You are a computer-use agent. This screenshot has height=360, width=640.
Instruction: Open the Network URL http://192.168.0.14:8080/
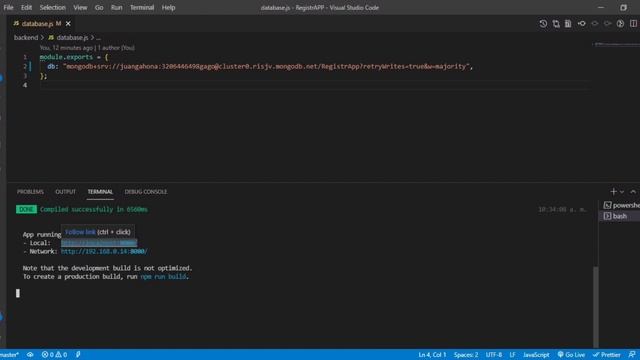click(104, 252)
